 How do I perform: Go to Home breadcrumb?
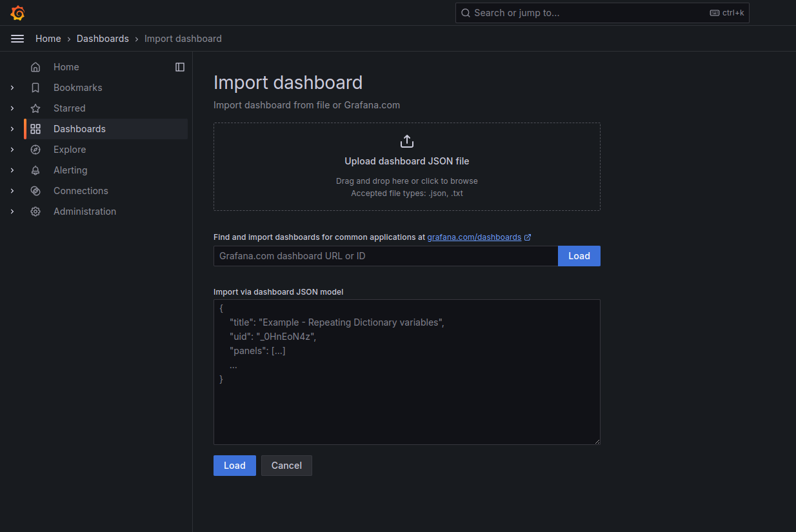(48, 39)
